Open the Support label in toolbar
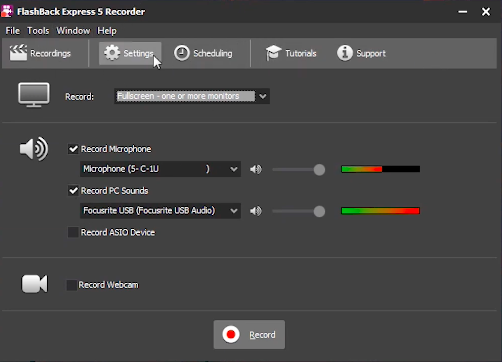502x362 pixels. click(371, 53)
